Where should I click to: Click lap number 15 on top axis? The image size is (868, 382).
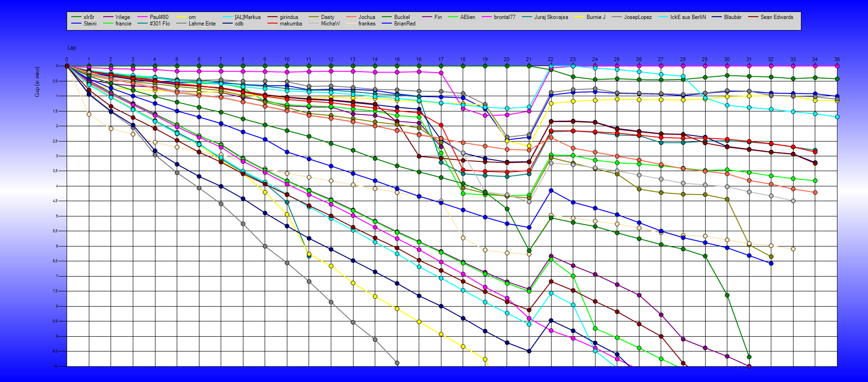pyautogui.click(x=397, y=59)
